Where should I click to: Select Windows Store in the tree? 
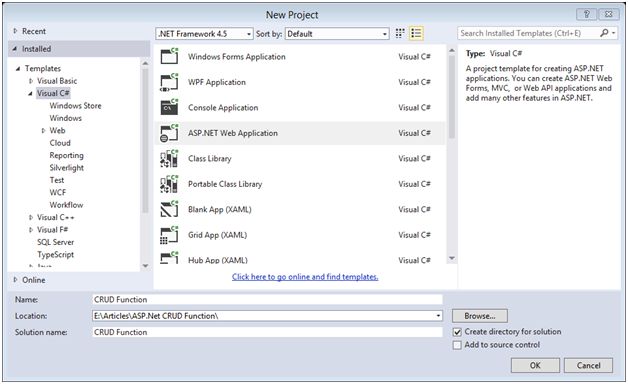click(75, 106)
